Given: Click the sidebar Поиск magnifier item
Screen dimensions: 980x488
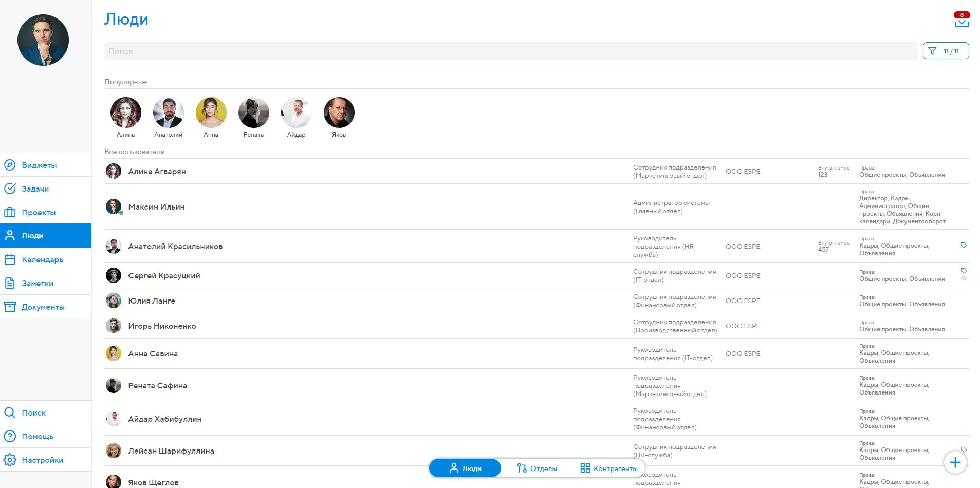Looking at the screenshot, I should 33,413.
